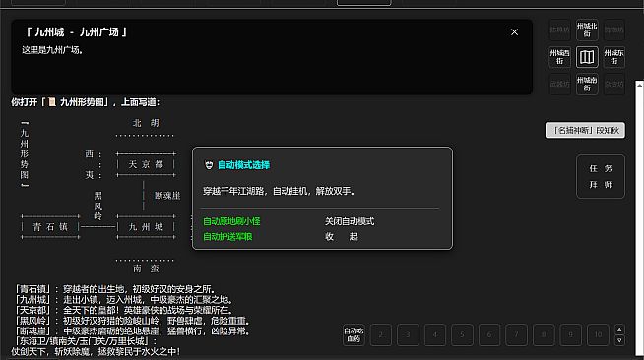Select quick slot 5
644x360 pixels.
462,335
